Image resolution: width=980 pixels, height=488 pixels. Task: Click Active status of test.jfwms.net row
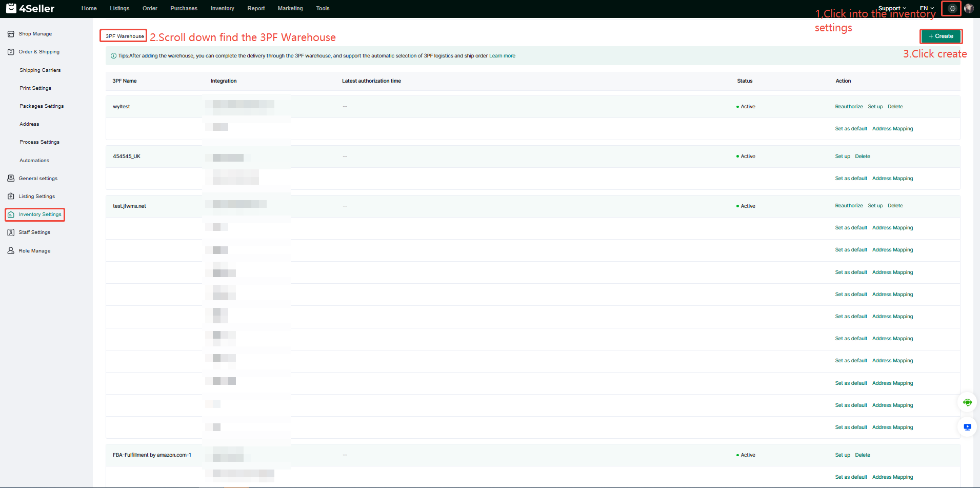(x=746, y=206)
